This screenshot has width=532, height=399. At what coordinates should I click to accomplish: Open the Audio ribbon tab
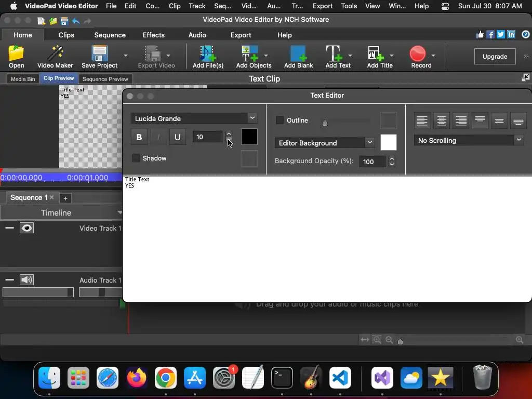197,35
